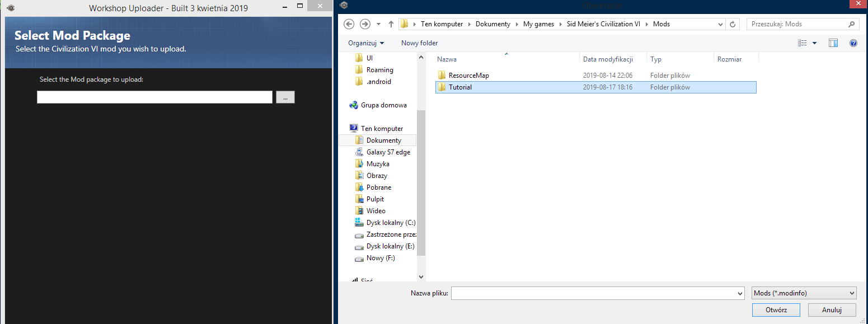This screenshot has height=324, width=868.
Task: Click 'Mods' breadcrumb in address bar
Action: coord(661,24)
